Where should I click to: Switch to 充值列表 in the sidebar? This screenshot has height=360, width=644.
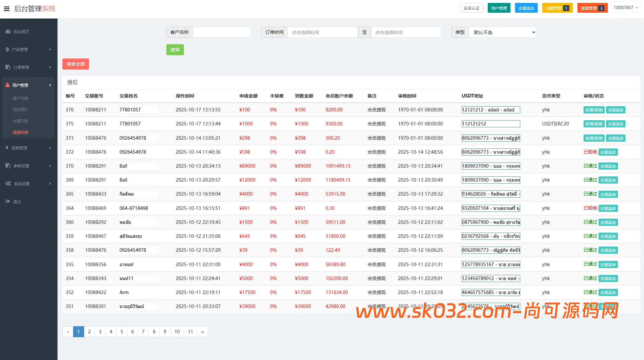point(20,121)
